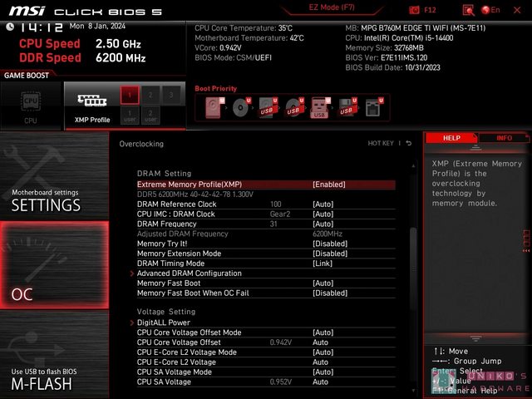Toggle Memory Fast Boot When OC Fail
This screenshot has width=532, height=399.
pos(330,293)
